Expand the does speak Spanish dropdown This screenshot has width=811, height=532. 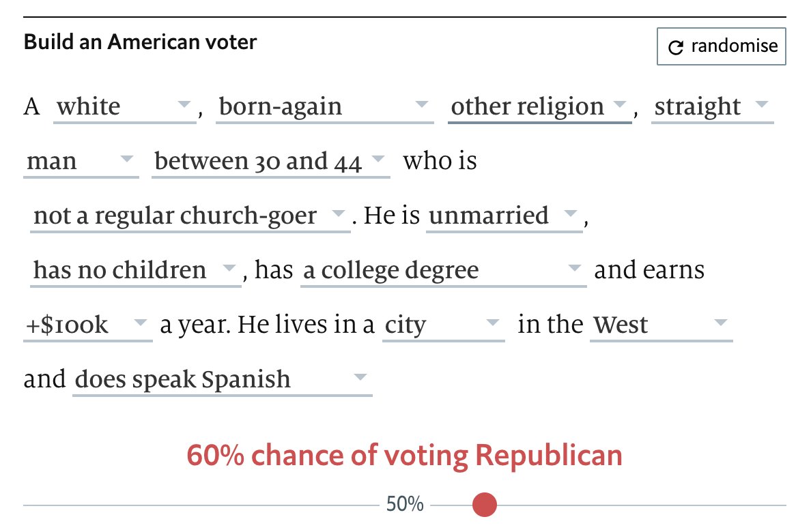[x=221, y=380]
